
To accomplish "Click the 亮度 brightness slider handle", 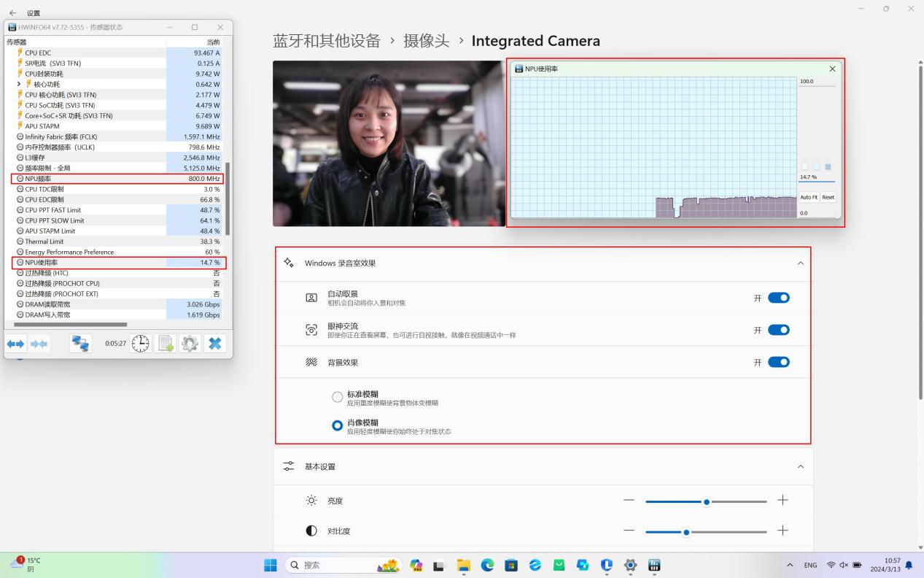I will tap(706, 501).
